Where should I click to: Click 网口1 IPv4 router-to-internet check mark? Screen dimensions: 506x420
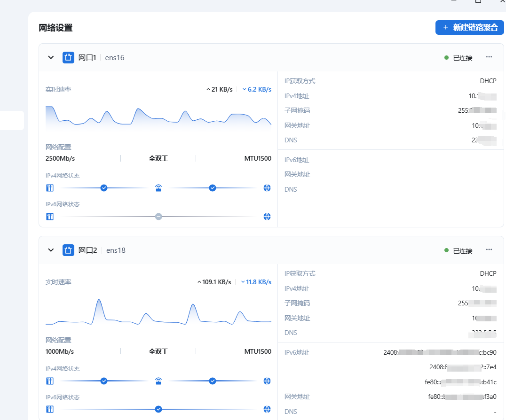click(x=213, y=188)
